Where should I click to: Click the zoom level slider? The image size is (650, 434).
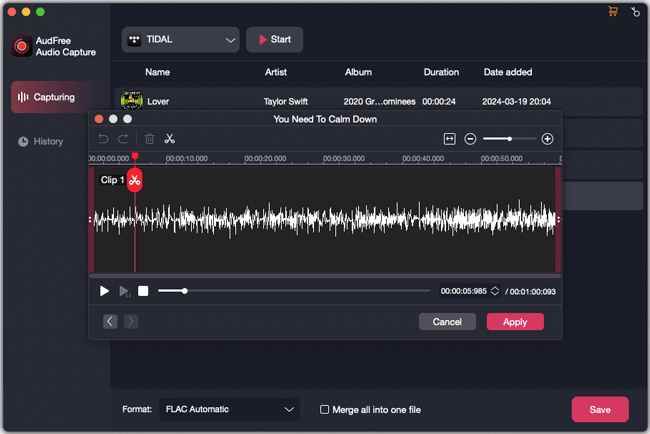pos(510,139)
